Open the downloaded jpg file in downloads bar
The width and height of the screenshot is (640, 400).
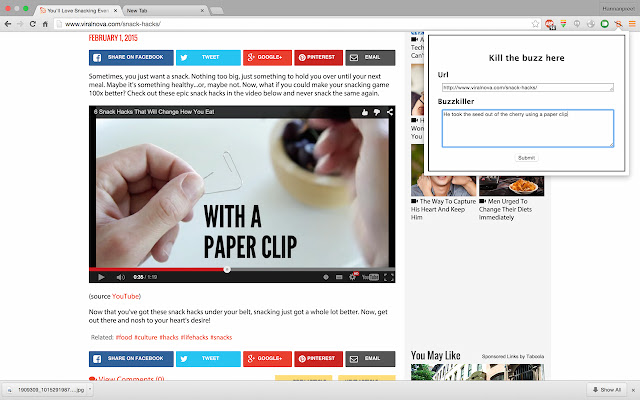click(x=47, y=390)
